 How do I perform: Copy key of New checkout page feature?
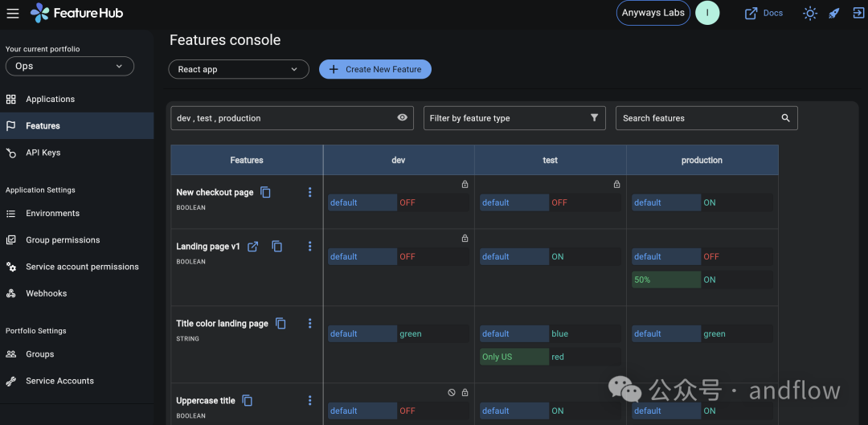[266, 193]
